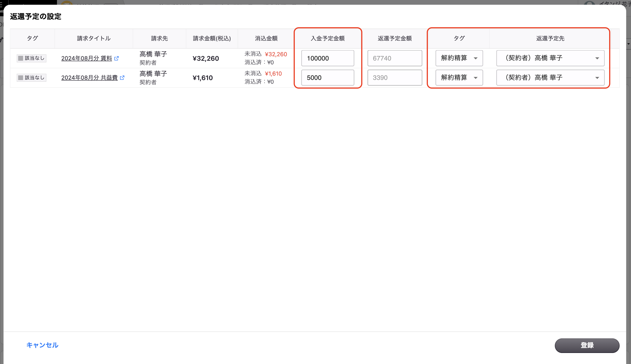Click the 返還予定金額 field showing 3390
Image resolution: width=631 pixels, height=364 pixels.
(x=395, y=78)
